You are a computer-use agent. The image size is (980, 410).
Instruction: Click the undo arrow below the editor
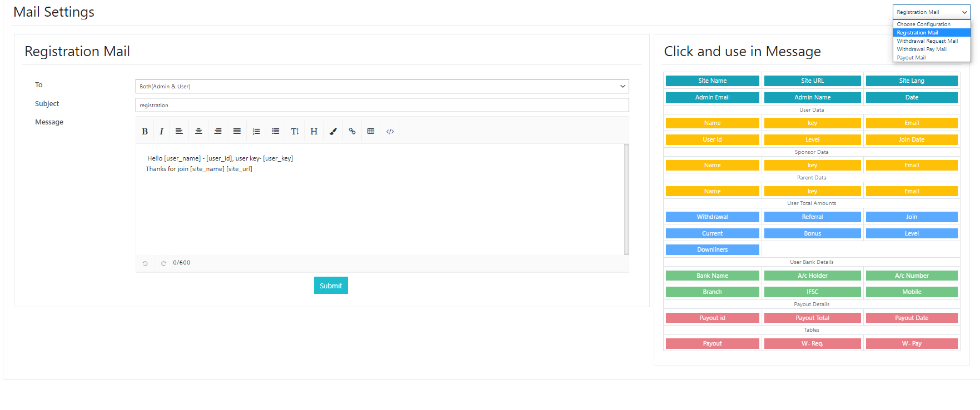145,263
